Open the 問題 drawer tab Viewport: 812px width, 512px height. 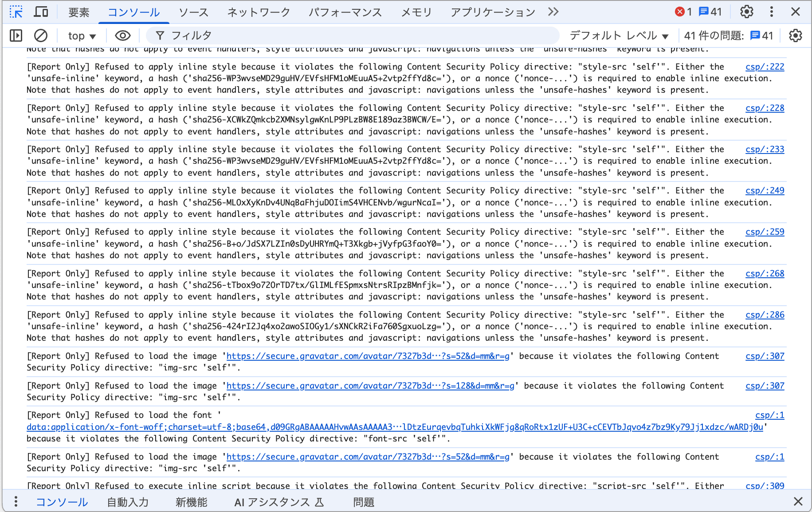364,502
